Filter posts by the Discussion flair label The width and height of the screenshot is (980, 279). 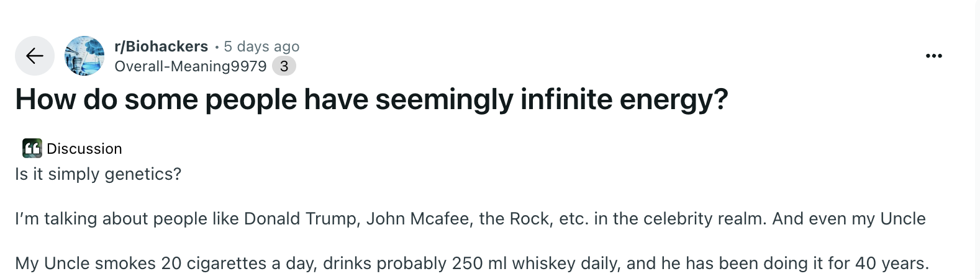84,149
